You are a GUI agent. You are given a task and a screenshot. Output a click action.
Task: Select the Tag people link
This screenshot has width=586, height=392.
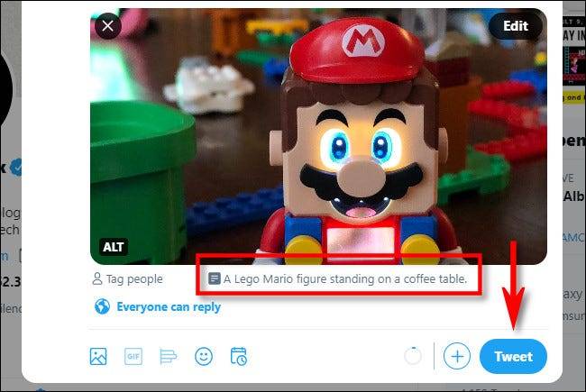coord(134,279)
